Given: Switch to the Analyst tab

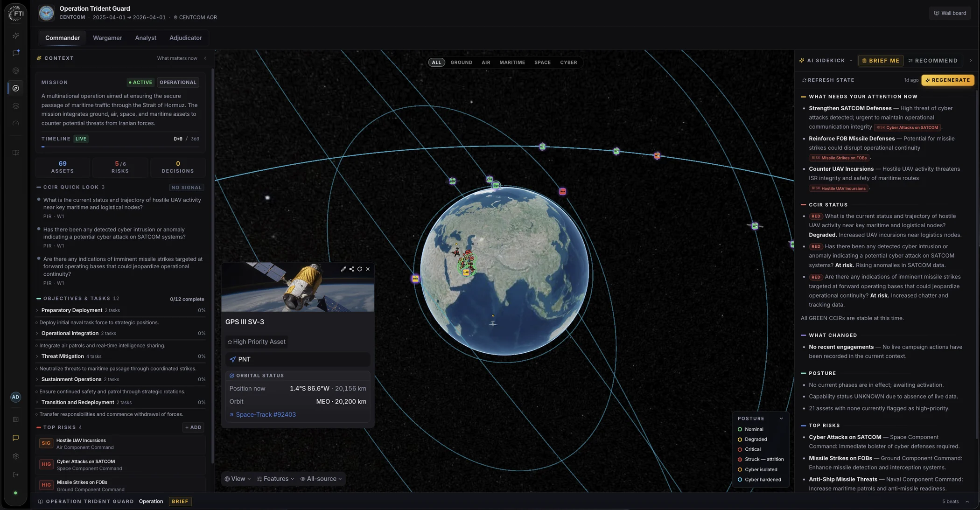Looking at the screenshot, I should tap(146, 38).
